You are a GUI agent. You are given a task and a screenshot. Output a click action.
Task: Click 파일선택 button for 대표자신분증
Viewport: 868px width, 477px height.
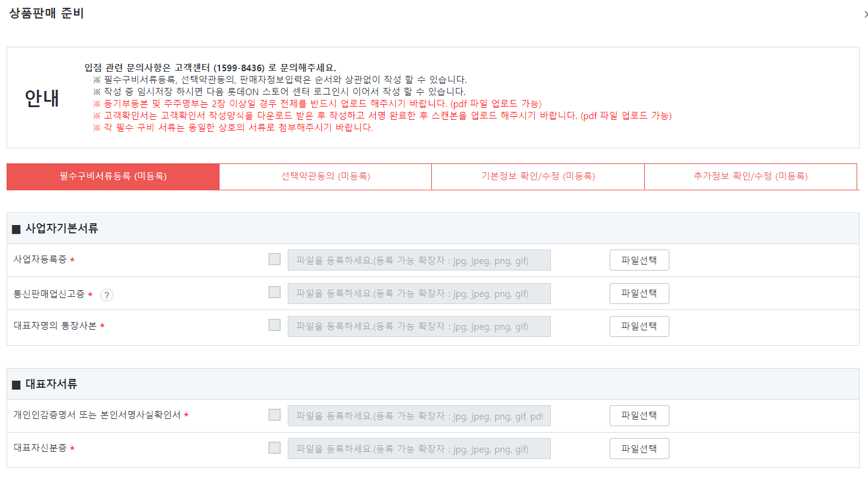pyautogui.click(x=639, y=449)
